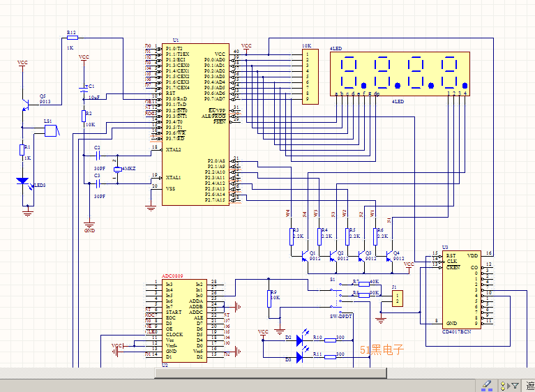Click the 'CLOCK' pin label on ADC0809
Viewport: 535px width, 392px height.
click(x=174, y=334)
